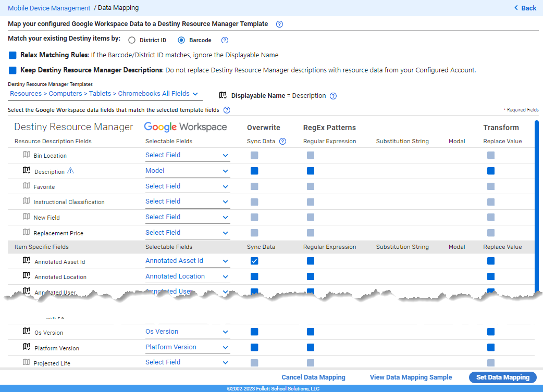
Task: Click the map icon next to Description
Action: click(27, 171)
